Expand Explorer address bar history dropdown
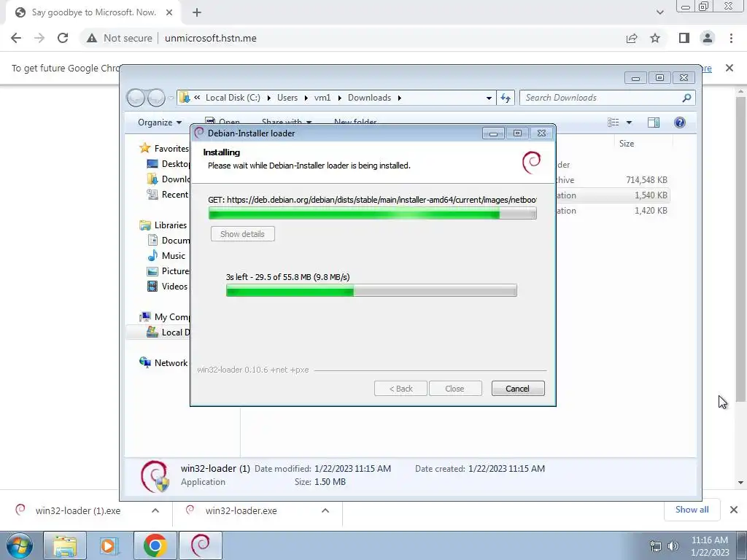This screenshot has width=747, height=560. tap(489, 98)
